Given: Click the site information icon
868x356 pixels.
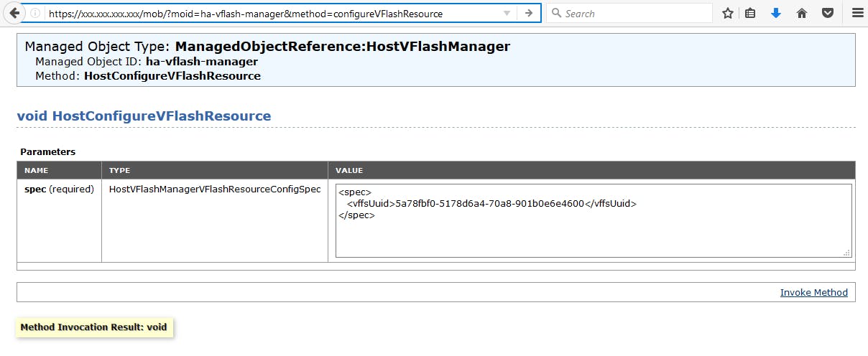Looking at the screenshot, I should (x=35, y=14).
